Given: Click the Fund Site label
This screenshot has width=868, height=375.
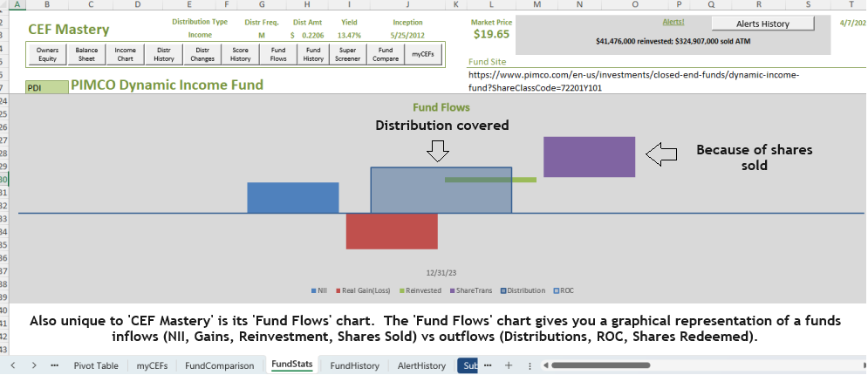Looking at the screenshot, I should pos(487,62).
